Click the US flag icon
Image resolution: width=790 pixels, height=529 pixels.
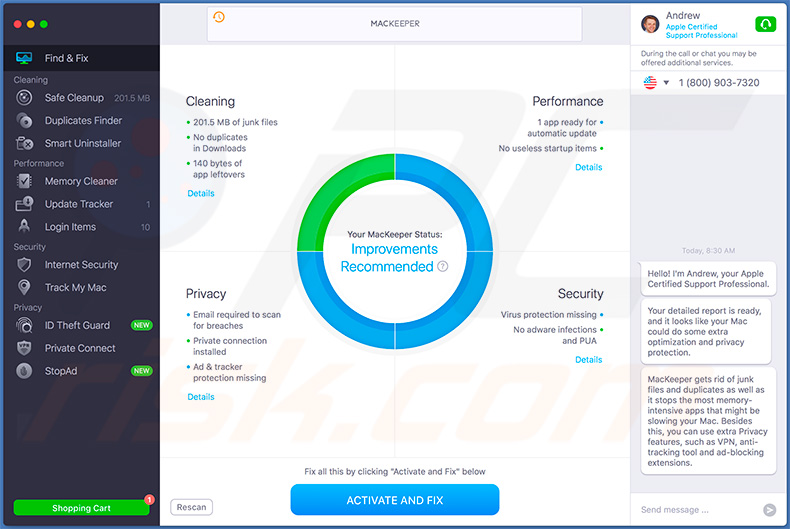[650, 83]
